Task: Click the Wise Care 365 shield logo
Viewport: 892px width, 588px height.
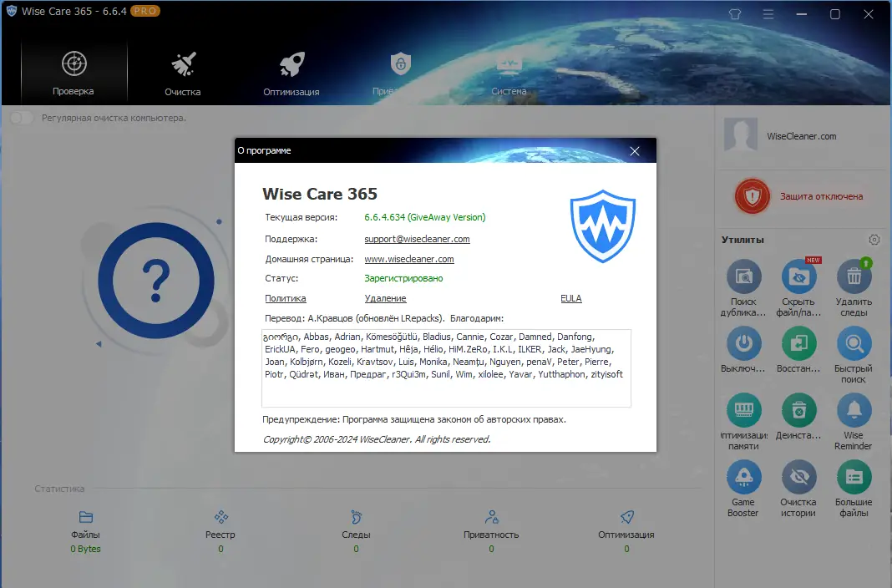Action: [603, 226]
